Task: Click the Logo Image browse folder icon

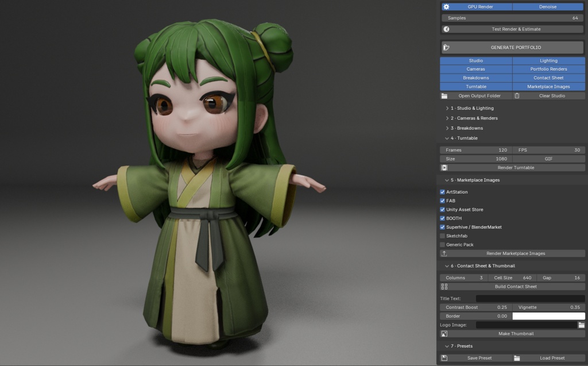Action: coord(581,325)
